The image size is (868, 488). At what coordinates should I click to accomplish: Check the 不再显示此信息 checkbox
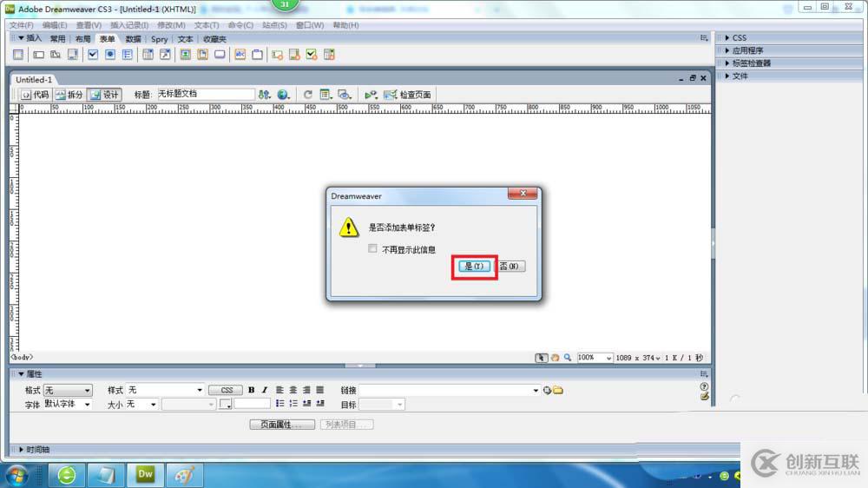372,248
